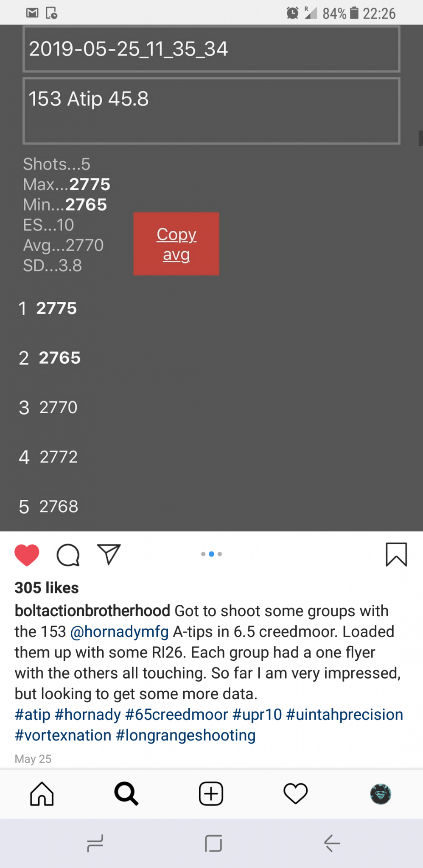Image resolution: width=423 pixels, height=868 pixels.
Task: Open the boltactionbrotherhood profile name
Action: coord(92,611)
